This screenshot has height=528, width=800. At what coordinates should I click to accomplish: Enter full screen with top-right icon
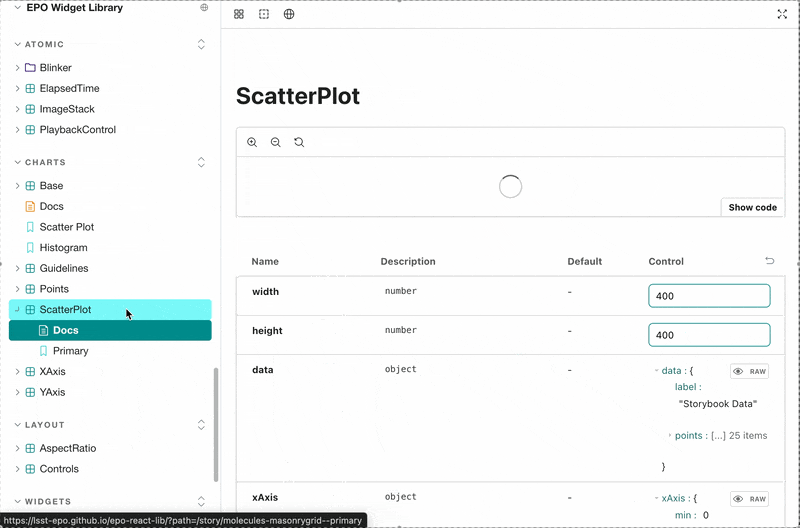(x=782, y=15)
